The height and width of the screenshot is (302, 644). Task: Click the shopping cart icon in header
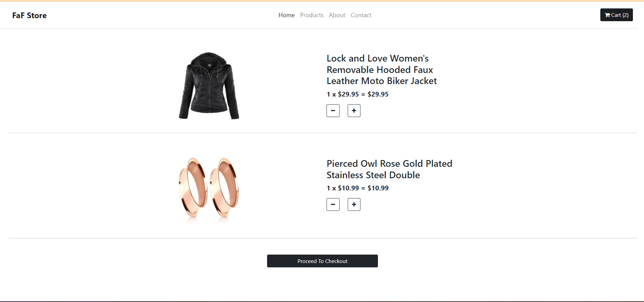[607, 15]
